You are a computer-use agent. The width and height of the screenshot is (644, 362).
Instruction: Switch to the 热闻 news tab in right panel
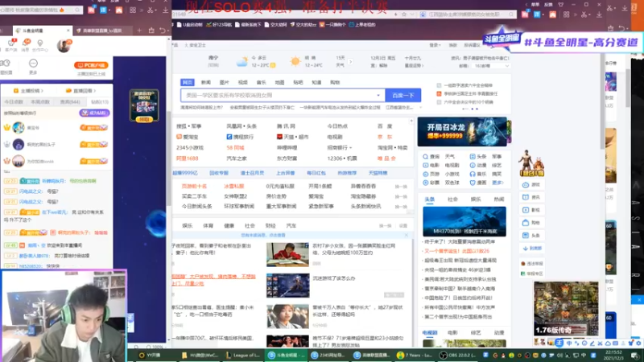(x=498, y=199)
